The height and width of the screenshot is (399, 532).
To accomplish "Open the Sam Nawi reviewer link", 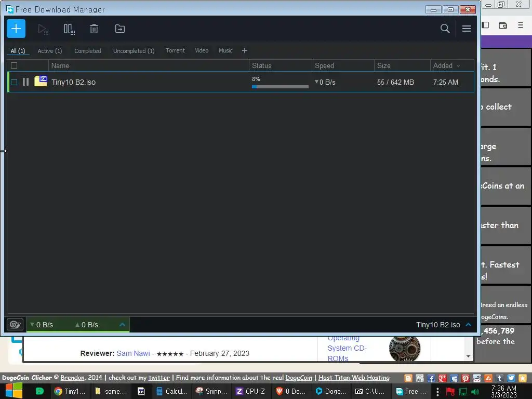I will pyautogui.click(x=134, y=353).
